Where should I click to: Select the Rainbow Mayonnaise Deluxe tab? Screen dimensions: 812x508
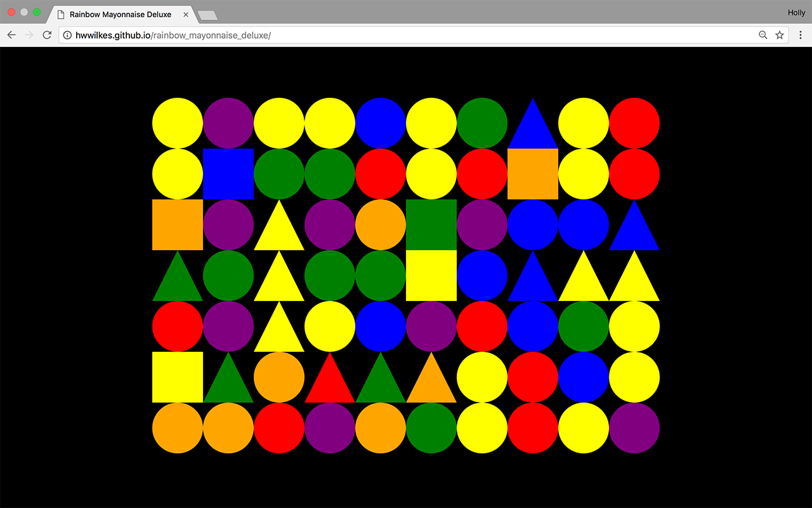point(122,14)
